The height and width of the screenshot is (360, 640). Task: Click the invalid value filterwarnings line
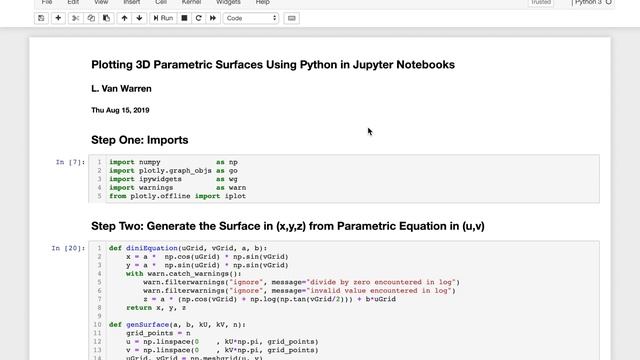(x=299, y=291)
